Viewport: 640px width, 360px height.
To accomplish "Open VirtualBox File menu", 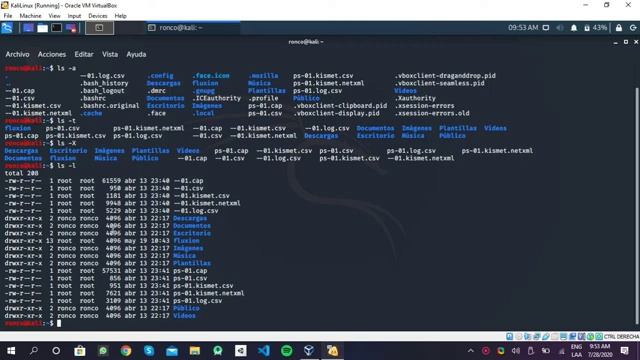I will 8,16.
